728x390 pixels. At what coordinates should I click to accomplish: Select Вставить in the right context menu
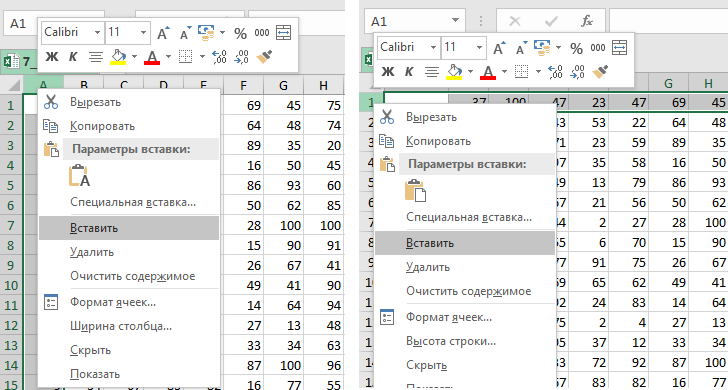point(465,243)
